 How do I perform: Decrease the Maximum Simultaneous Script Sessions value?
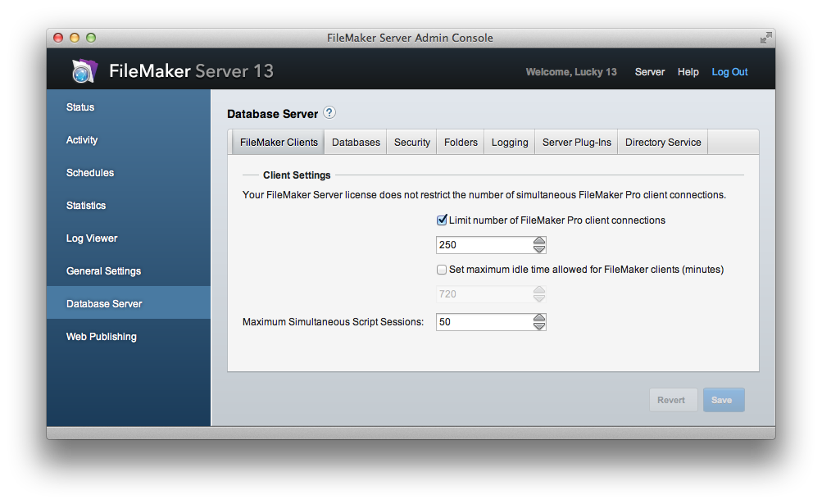pyautogui.click(x=539, y=325)
